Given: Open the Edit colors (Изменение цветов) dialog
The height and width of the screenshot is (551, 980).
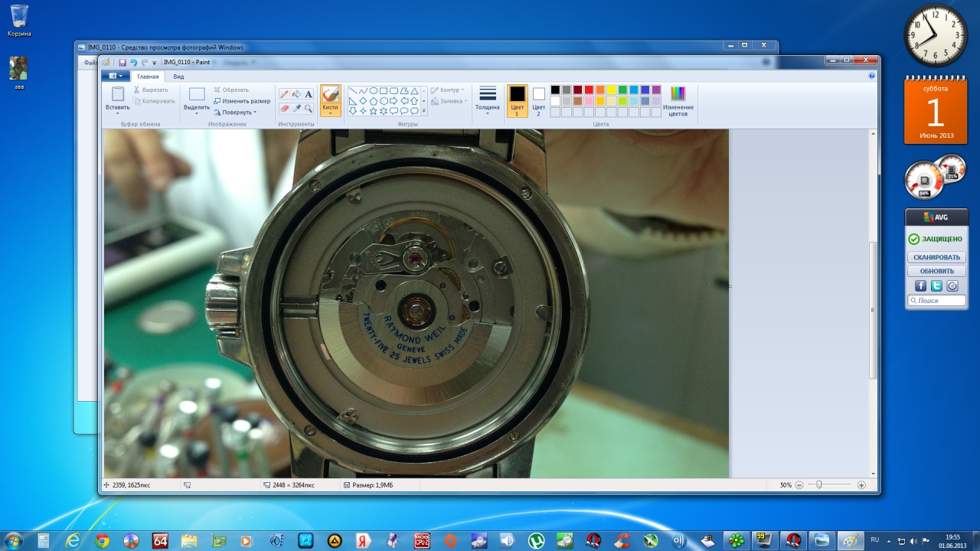Looking at the screenshot, I should pyautogui.click(x=678, y=99).
